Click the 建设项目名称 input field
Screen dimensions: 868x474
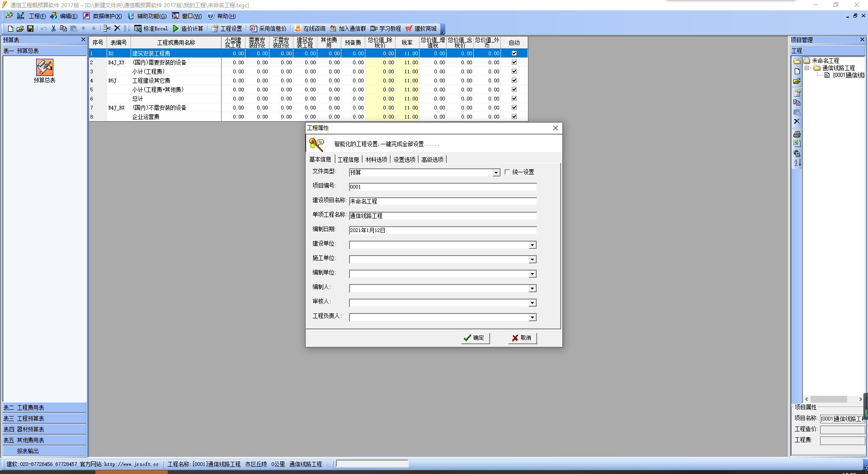point(443,201)
